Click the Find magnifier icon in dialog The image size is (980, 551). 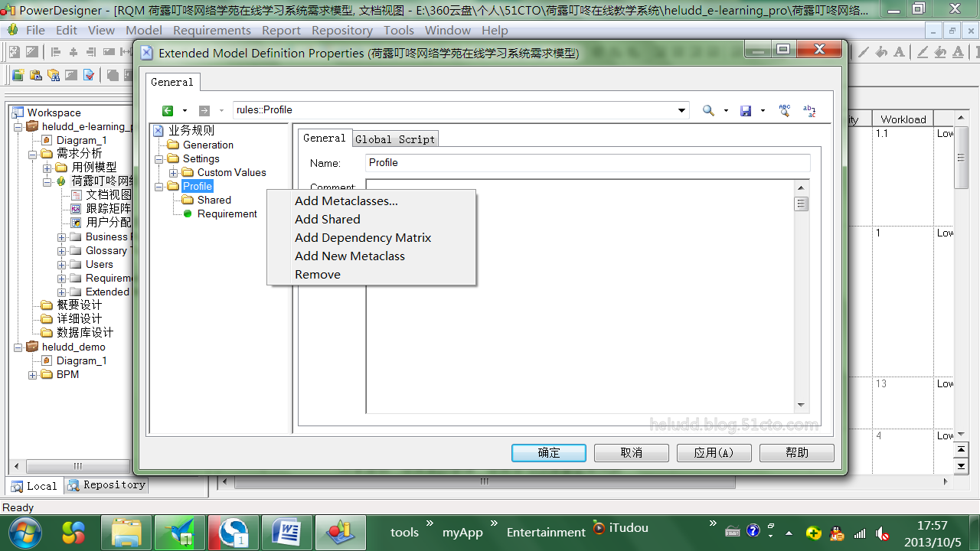[708, 110]
